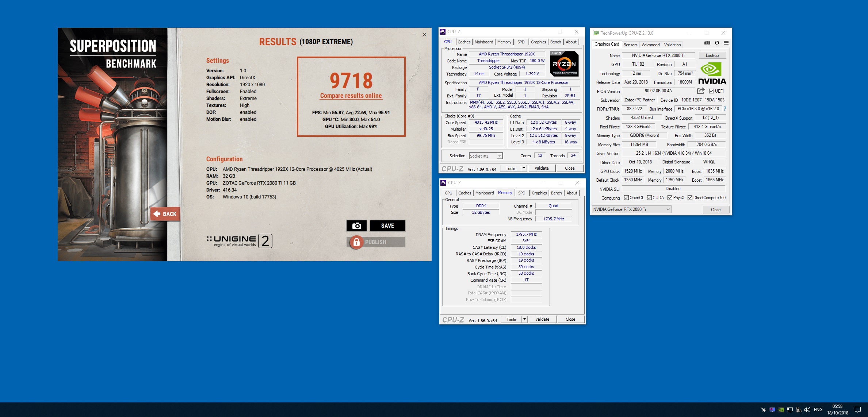Select Graphics Card tab in GPU-Z

point(607,44)
